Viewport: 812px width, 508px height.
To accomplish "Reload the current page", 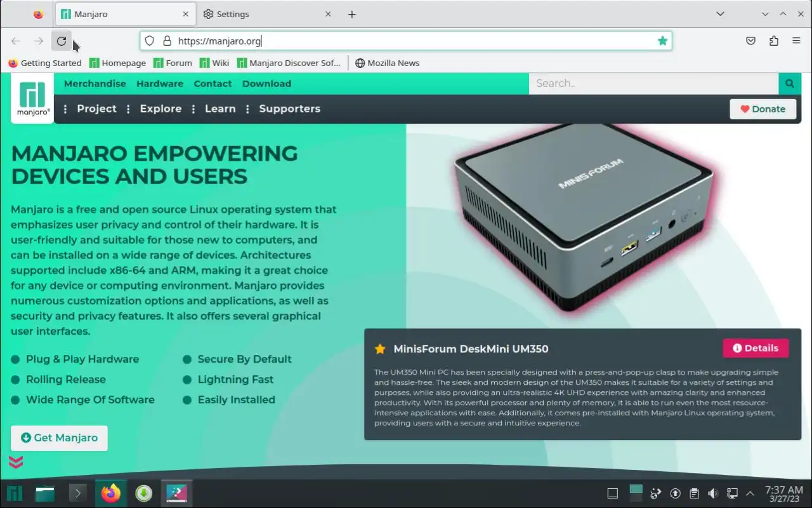I will [x=61, y=41].
